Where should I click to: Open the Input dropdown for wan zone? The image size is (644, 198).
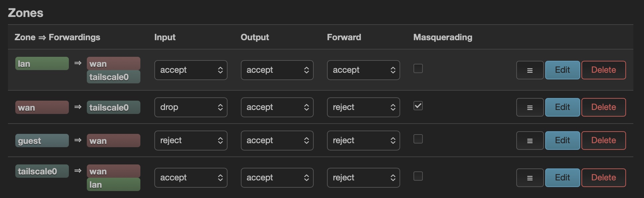(x=191, y=107)
